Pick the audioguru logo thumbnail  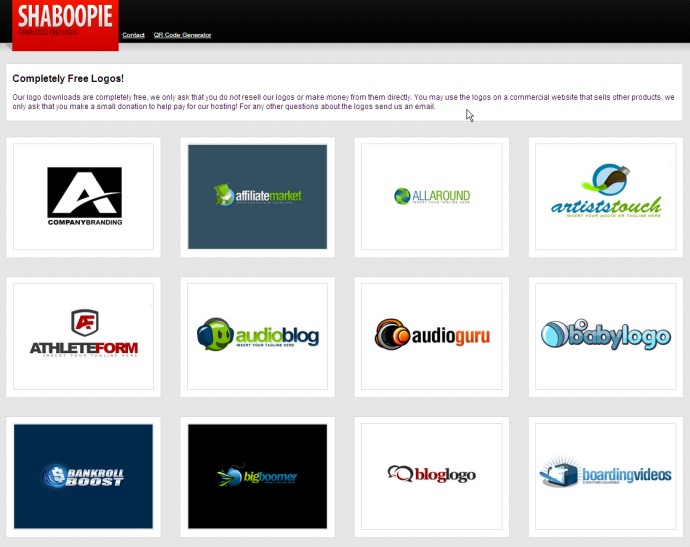431,337
